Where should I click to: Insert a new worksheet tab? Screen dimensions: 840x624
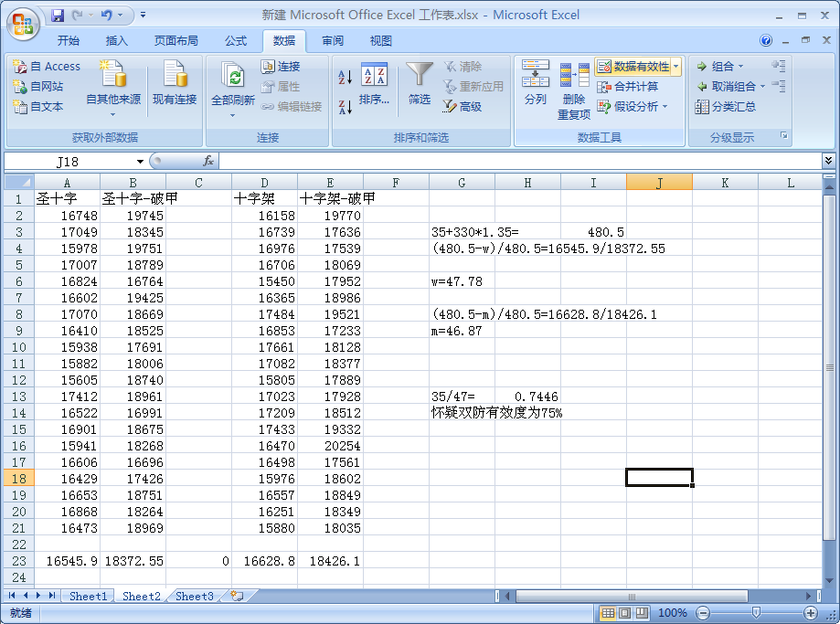[x=236, y=596]
